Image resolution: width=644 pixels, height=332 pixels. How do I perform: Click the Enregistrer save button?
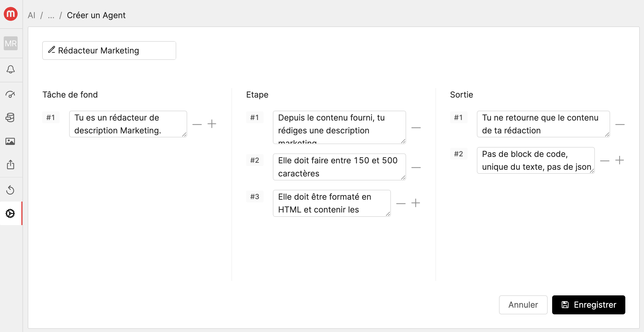[588, 305]
